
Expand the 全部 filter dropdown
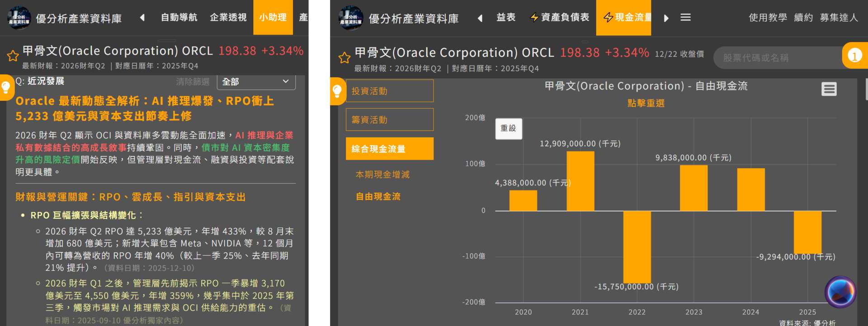coord(256,82)
